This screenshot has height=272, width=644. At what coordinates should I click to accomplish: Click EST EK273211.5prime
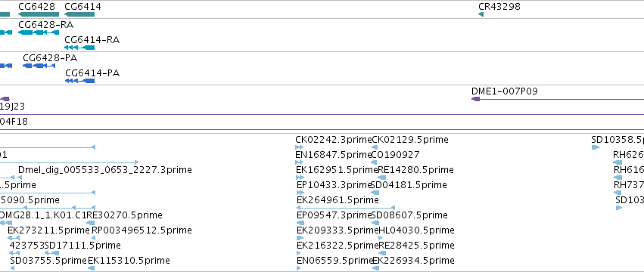click(x=48, y=230)
